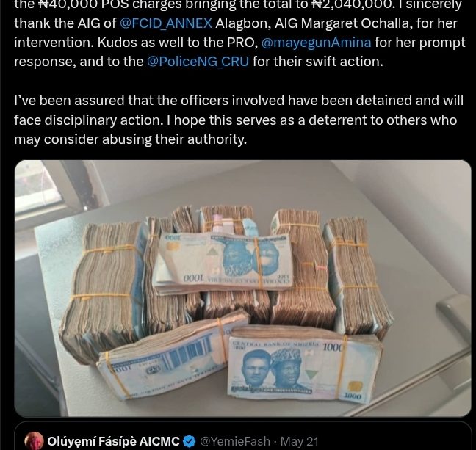This screenshot has height=450, width=476.
Task: Click the May 21 timestamp
Action: click(299, 441)
